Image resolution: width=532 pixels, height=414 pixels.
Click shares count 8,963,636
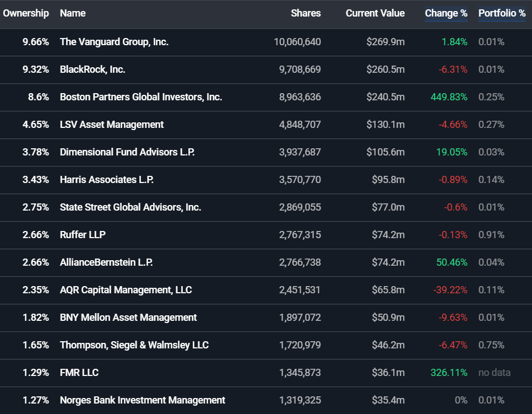click(300, 97)
